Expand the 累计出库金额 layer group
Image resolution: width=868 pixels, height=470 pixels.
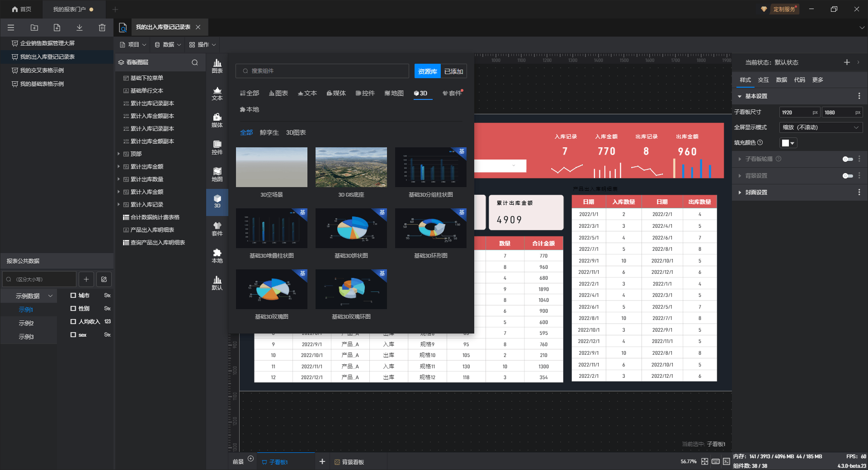coord(119,167)
